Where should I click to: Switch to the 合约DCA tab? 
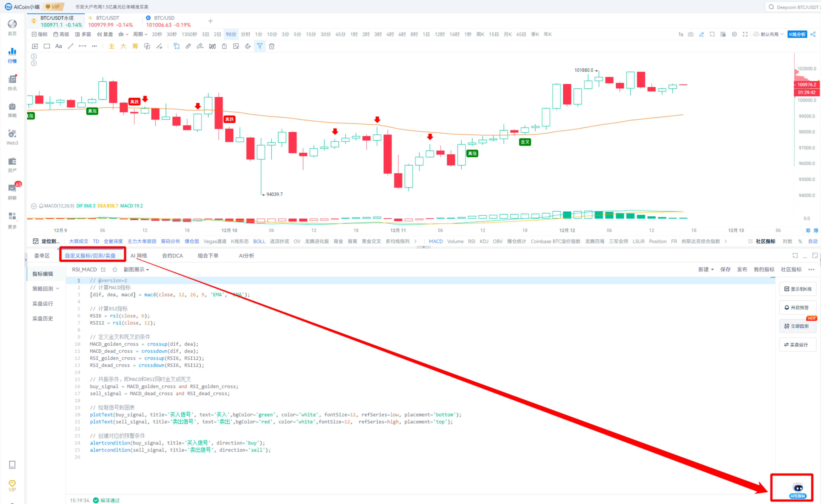pyautogui.click(x=172, y=256)
